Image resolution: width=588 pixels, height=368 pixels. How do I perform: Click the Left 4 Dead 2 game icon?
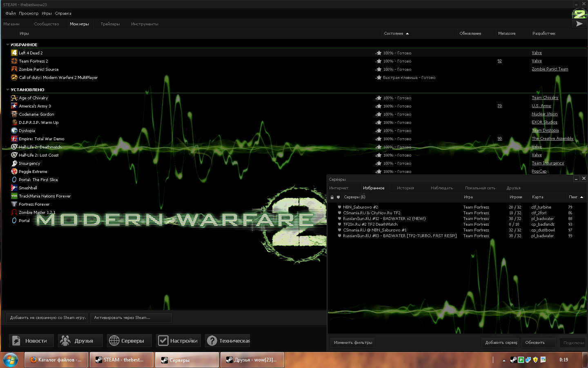(14, 53)
